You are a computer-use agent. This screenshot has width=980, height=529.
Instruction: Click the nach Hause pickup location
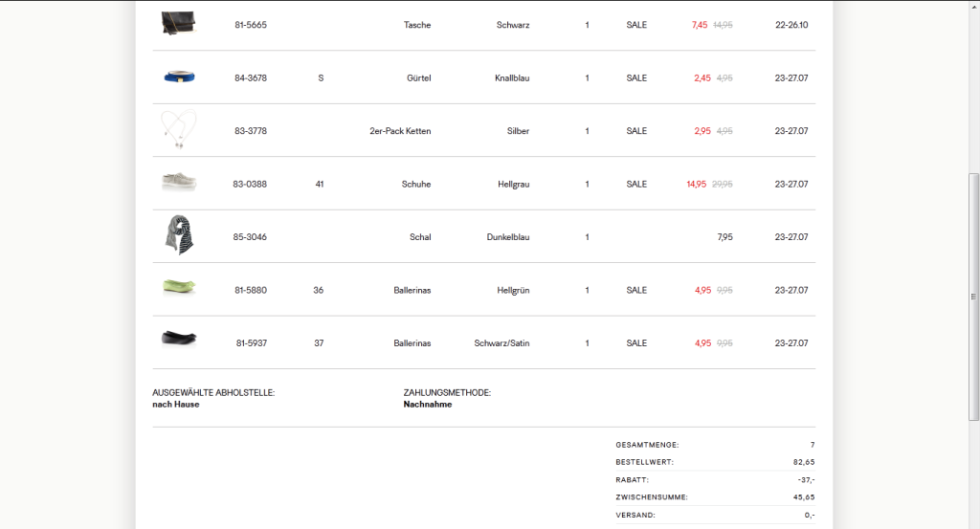(176, 405)
